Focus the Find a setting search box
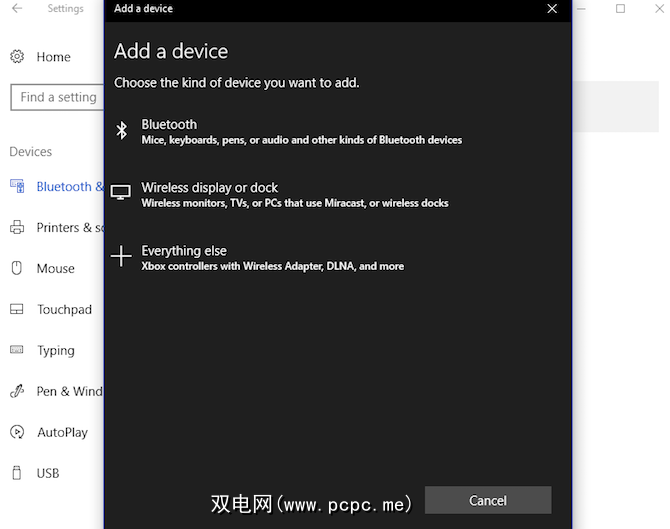The height and width of the screenshot is (529, 670). coord(57,97)
